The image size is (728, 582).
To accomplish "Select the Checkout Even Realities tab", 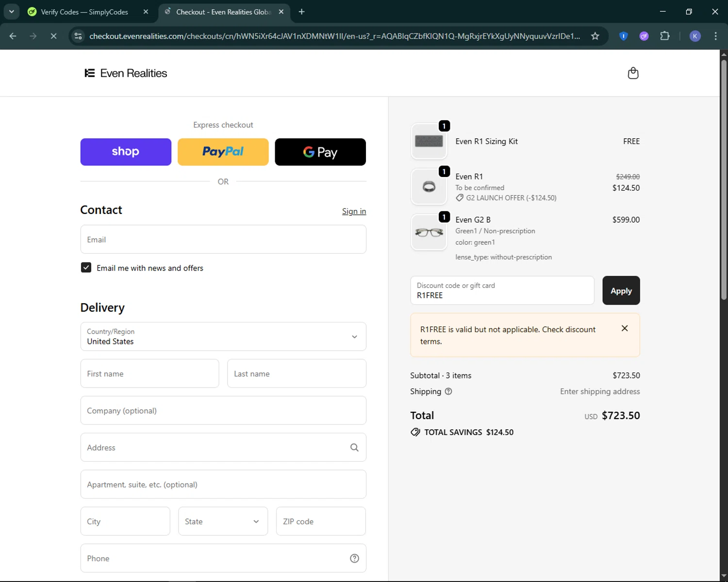I will (x=224, y=12).
